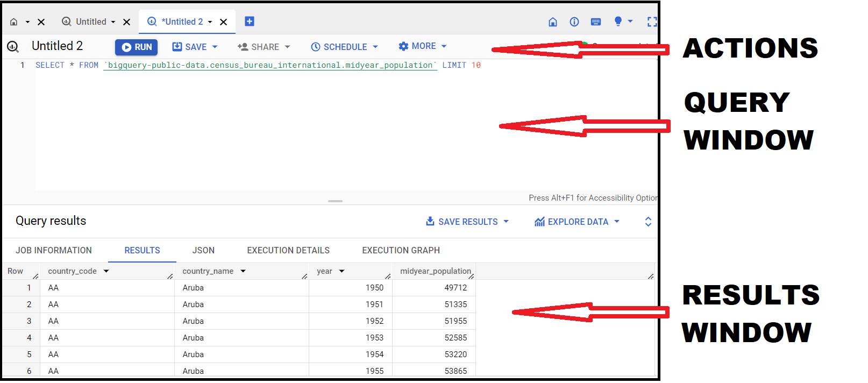This screenshot has width=868, height=383.
Task: Open the JOB INFORMATION tab
Action: [x=54, y=251]
